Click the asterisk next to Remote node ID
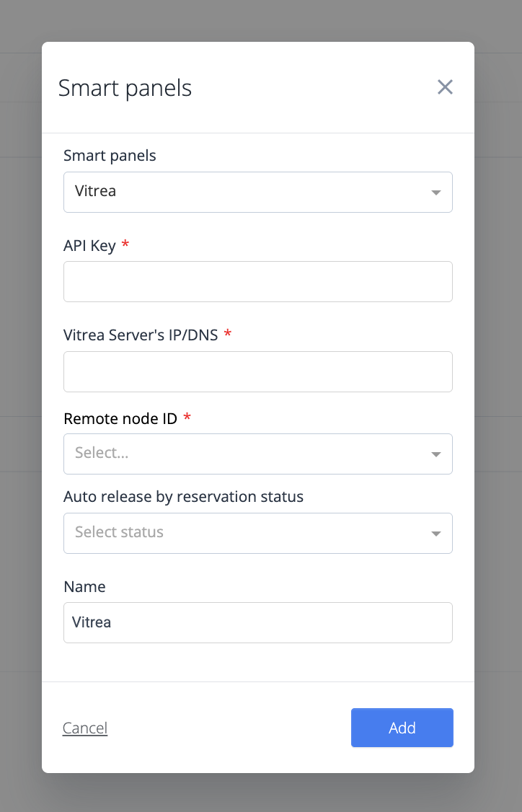This screenshot has width=522, height=812. (187, 417)
